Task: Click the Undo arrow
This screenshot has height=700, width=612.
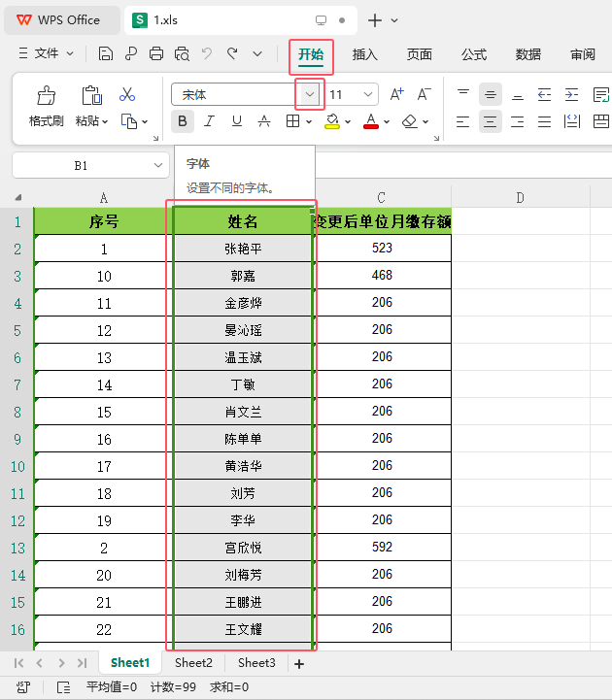Action: pyautogui.click(x=207, y=54)
